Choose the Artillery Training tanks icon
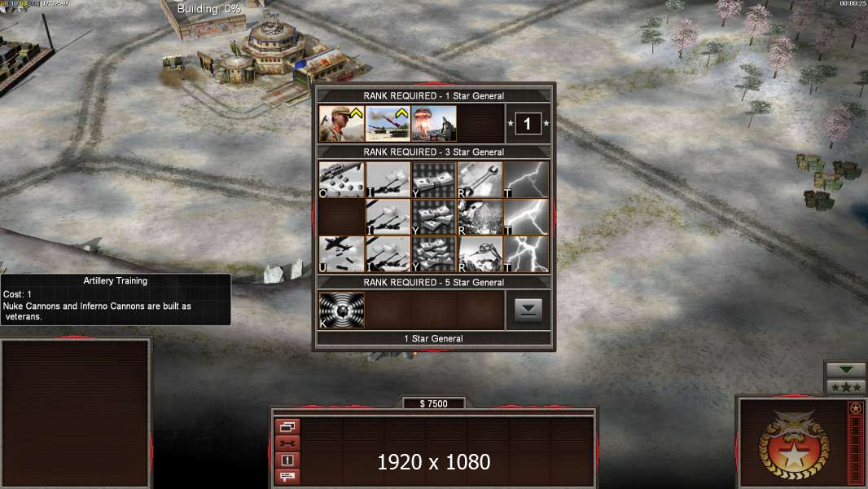The image size is (868, 489). pyautogui.click(x=388, y=124)
